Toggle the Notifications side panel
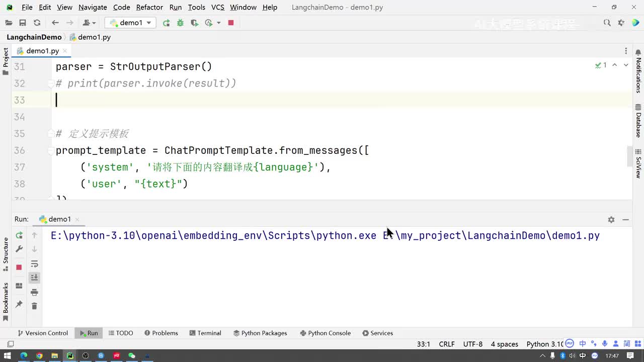Image resolution: width=644 pixels, height=362 pixels. click(x=638, y=71)
